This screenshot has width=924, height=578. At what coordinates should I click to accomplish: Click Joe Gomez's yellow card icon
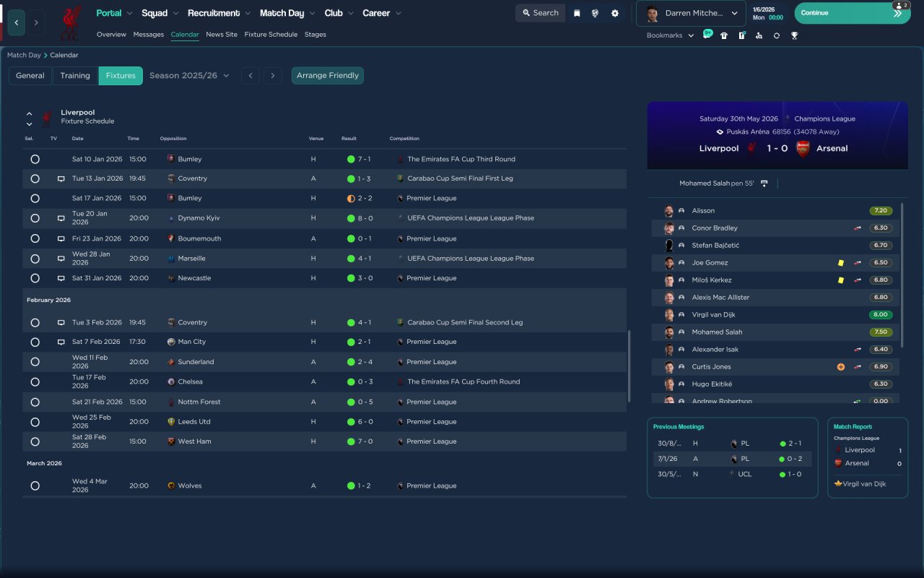(841, 263)
